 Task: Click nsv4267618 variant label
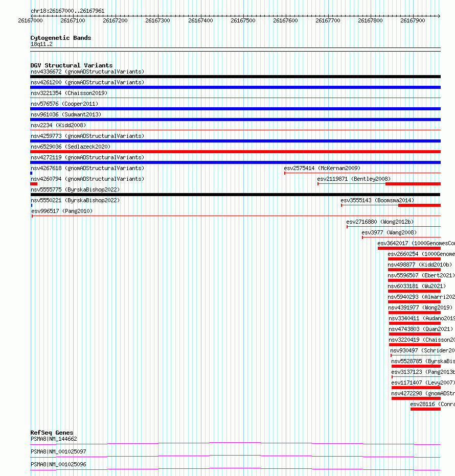87,168
